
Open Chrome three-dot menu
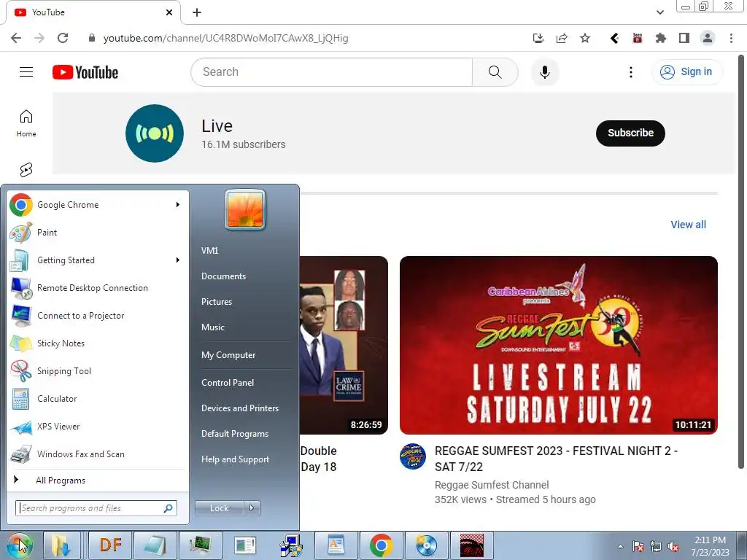pos(731,38)
